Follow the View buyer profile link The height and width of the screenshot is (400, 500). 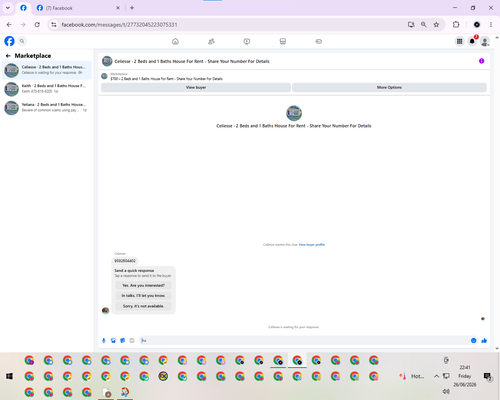pyautogui.click(x=312, y=245)
